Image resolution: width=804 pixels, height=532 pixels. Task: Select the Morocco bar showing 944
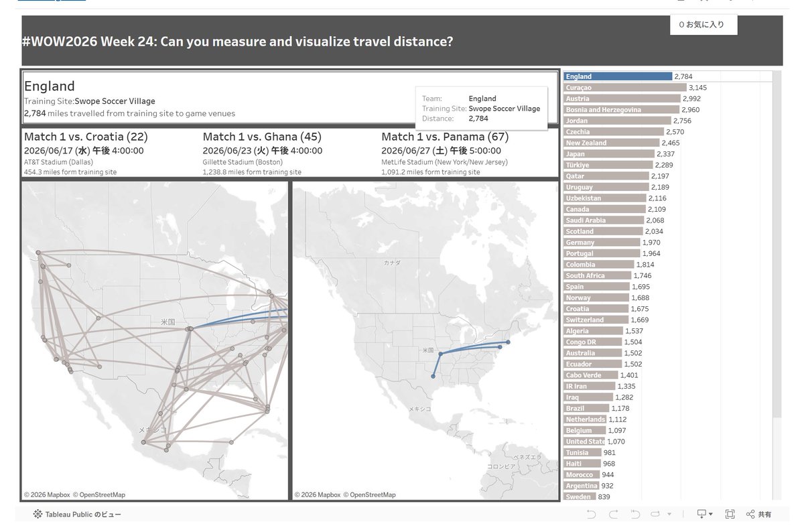click(582, 474)
